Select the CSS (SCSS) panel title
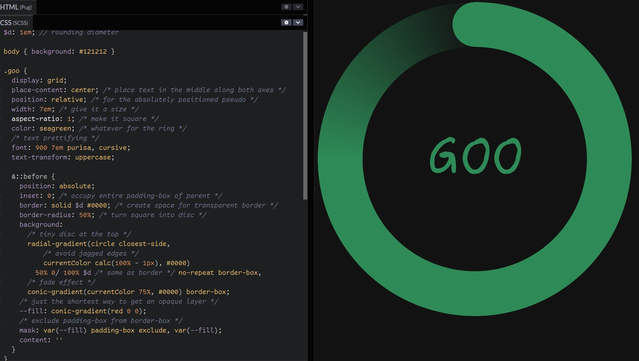The height and width of the screenshot is (361, 639). 14,22
